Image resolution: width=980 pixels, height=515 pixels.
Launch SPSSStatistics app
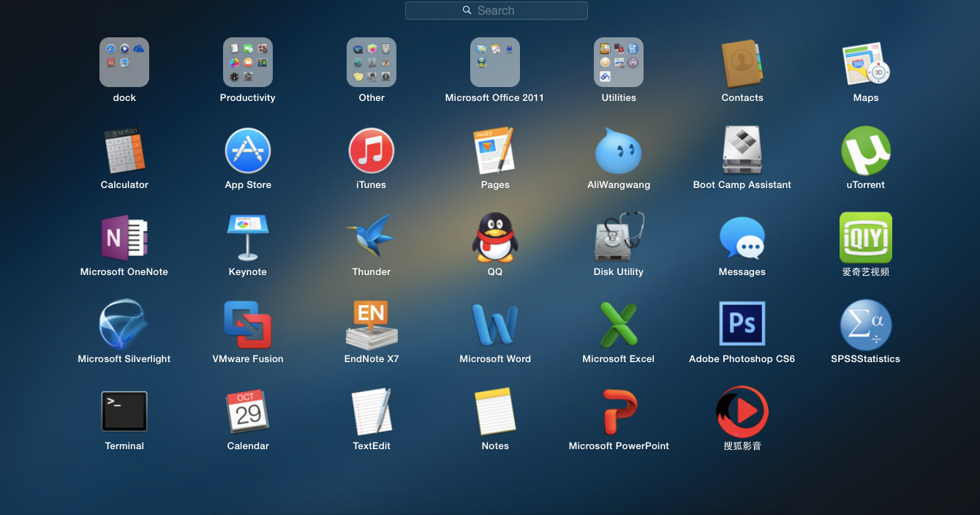866,324
